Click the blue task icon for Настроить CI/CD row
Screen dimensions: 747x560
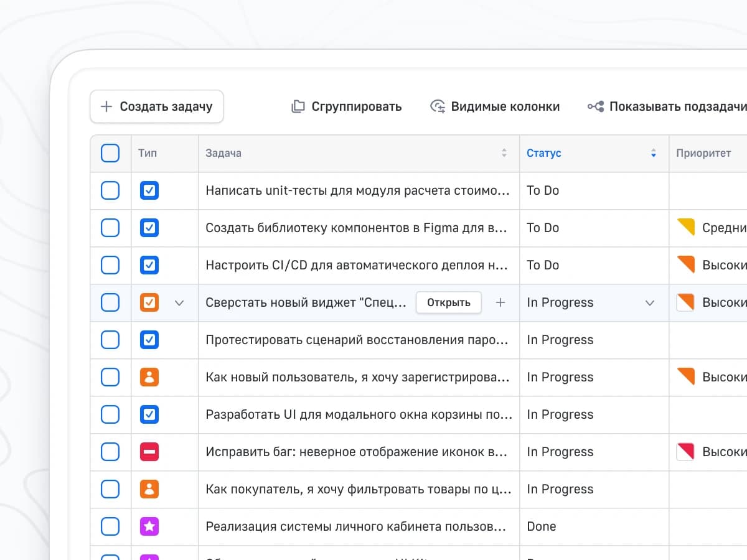pyautogui.click(x=149, y=265)
